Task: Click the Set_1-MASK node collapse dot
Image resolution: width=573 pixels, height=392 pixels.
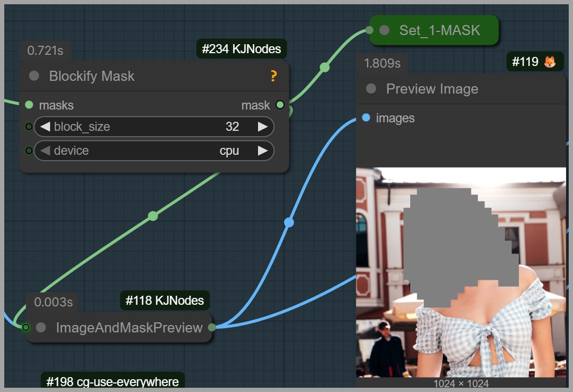Action: pyautogui.click(x=384, y=30)
